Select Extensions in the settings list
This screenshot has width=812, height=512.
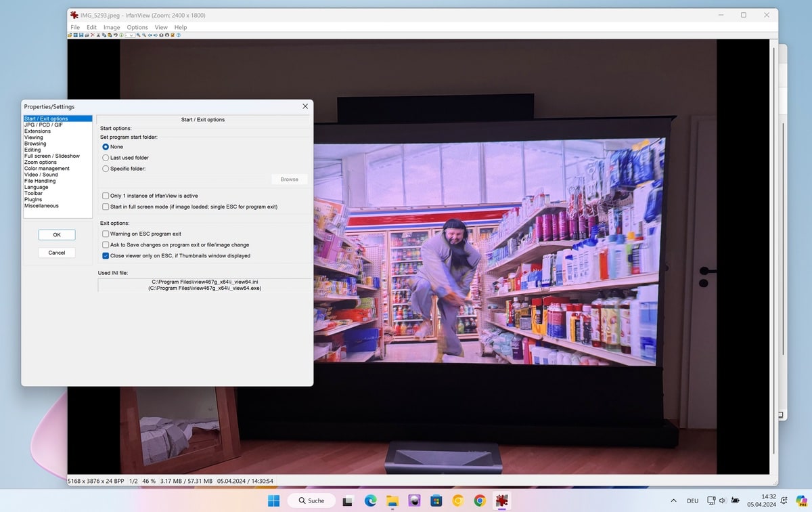pyautogui.click(x=58, y=131)
